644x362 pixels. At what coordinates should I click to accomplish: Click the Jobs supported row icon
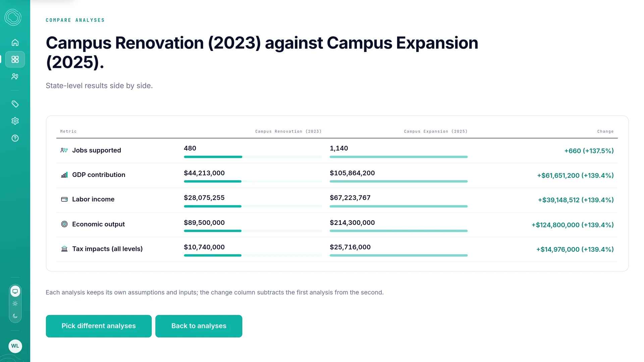[64, 150]
